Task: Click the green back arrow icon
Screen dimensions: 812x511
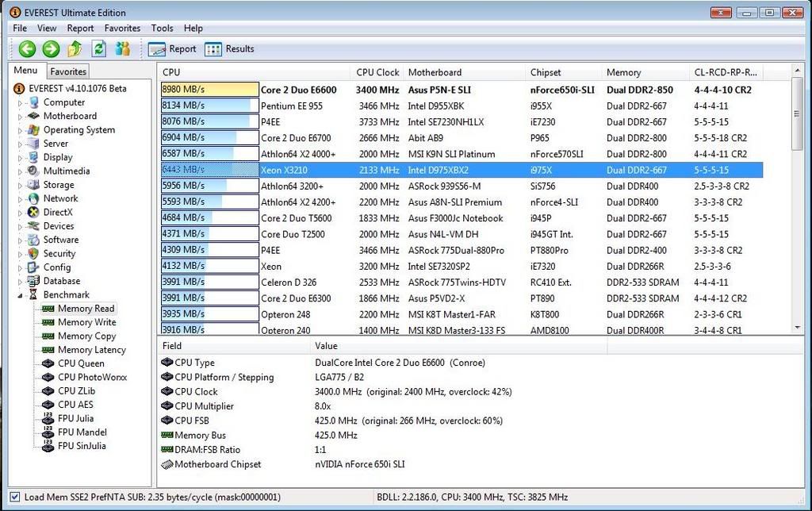Action: point(26,48)
